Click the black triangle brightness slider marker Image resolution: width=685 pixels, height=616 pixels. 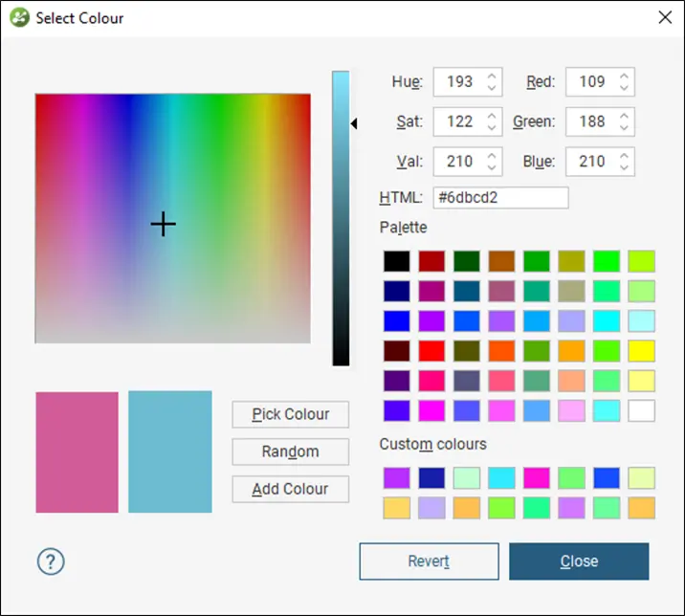[x=354, y=123]
